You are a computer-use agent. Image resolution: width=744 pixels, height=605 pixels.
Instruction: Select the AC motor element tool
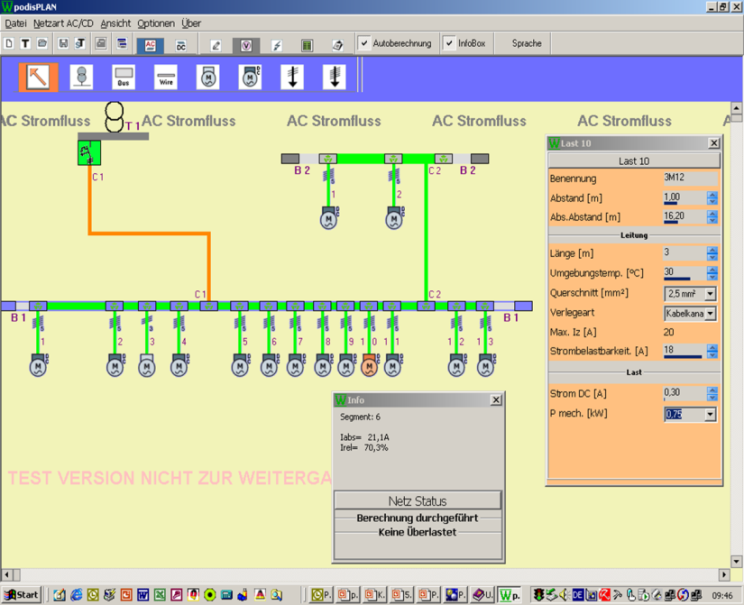point(208,77)
